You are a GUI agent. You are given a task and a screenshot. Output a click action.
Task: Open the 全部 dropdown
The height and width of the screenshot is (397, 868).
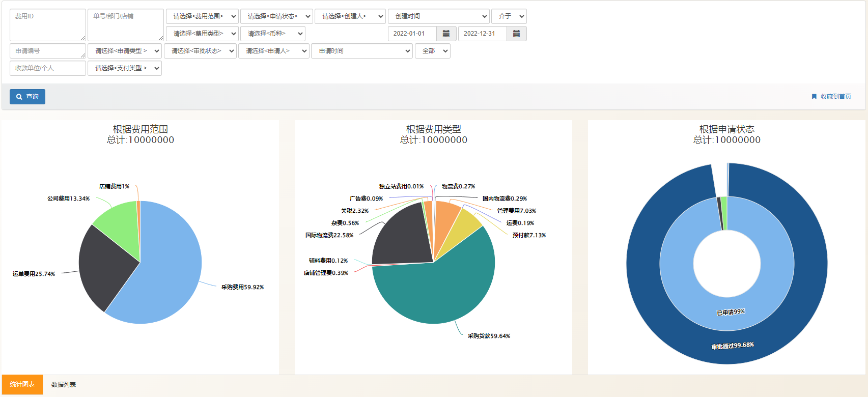[433, 51]
